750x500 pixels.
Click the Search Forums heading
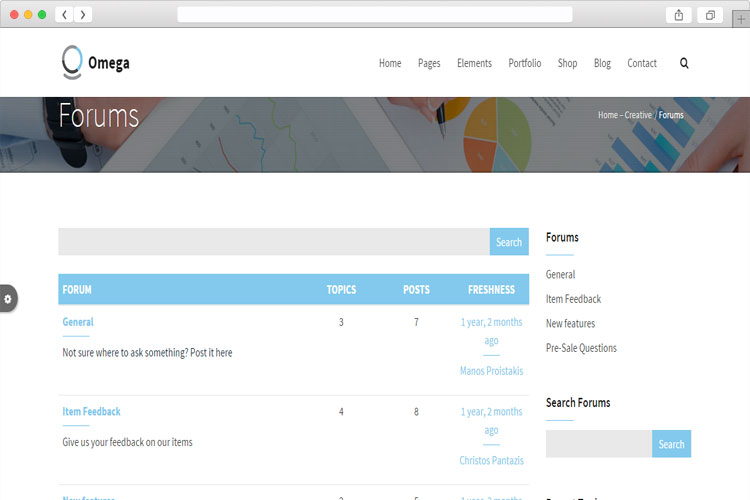[x=578, y=403]
